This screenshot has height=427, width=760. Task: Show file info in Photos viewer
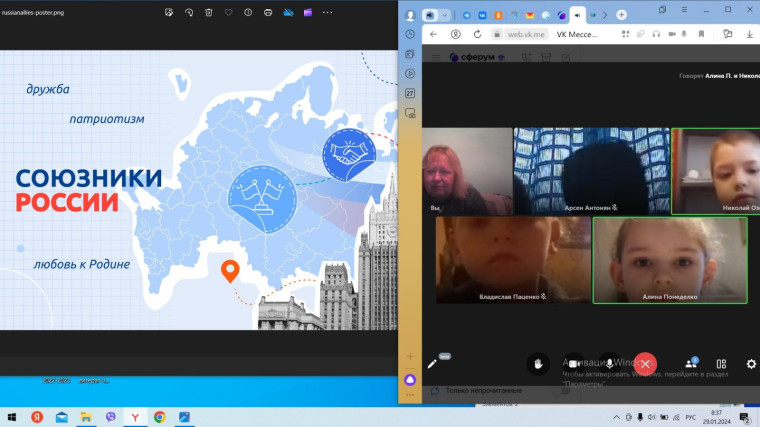[x=248, y=13]
